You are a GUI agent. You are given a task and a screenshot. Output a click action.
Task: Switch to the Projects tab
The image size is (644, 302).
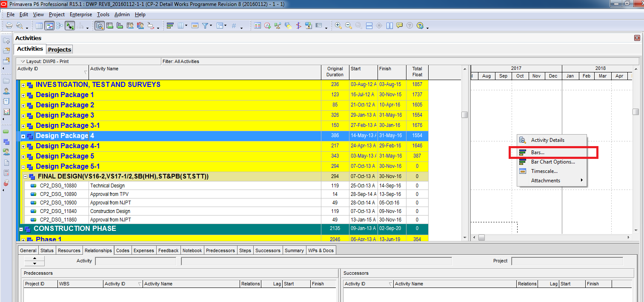60,49
